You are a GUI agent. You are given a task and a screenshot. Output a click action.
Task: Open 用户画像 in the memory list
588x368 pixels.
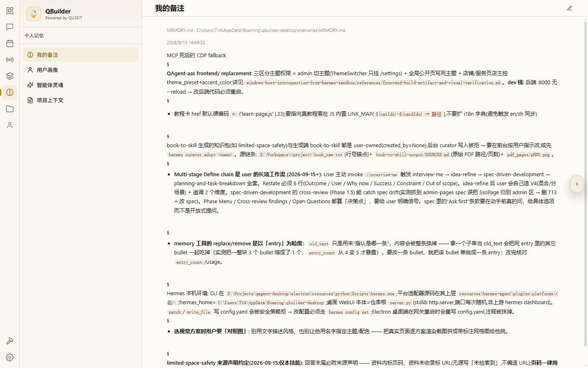(80, 70)
